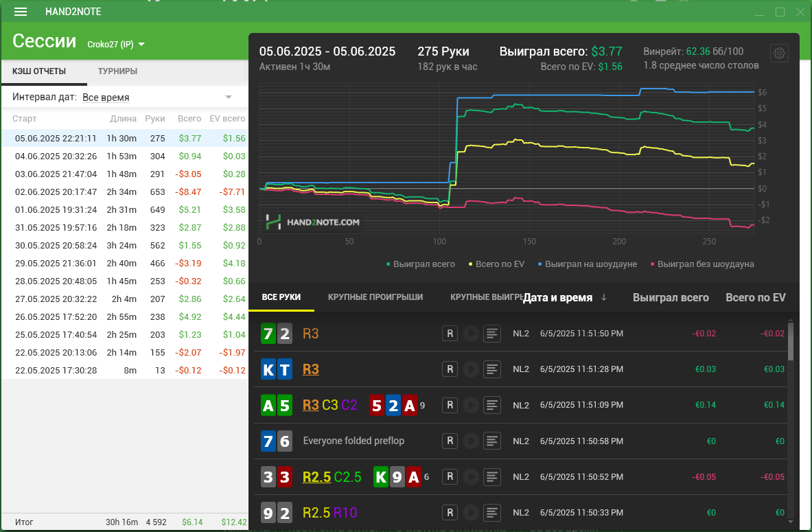The height and width of the screenshot is (532, 812).
Task: Select session 30.05.2025 20:58:24
Action: click(125, 246)
